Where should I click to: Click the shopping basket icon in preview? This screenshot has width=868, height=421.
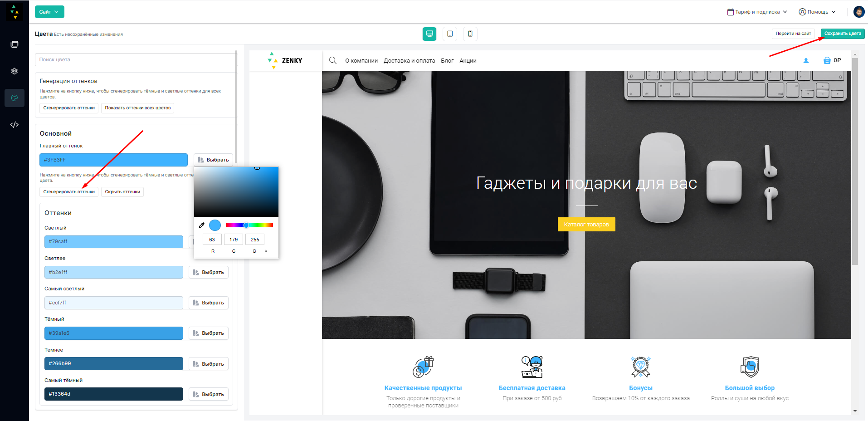[827, 60]
